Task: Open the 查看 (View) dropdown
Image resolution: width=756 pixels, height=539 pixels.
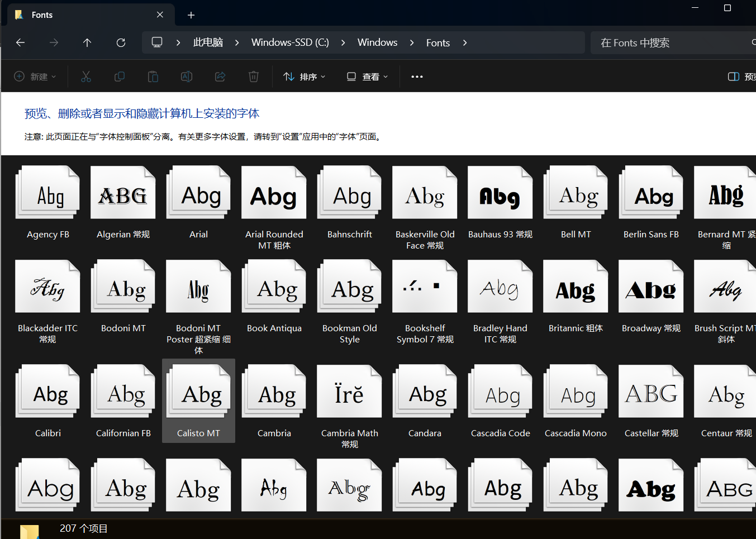Action: [x=367, y=77]
